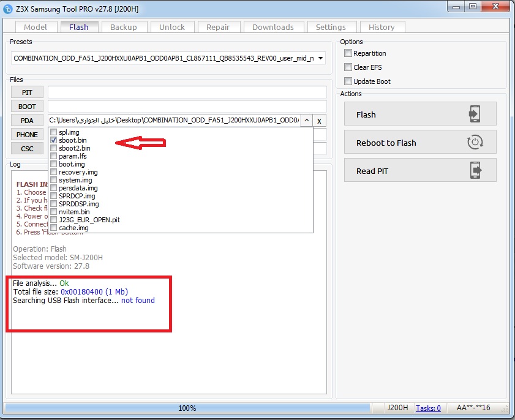This screenshot has height=420, width=515.
Task: Expand the Presets combo box arrow
Action: click(x=320, y=58)
